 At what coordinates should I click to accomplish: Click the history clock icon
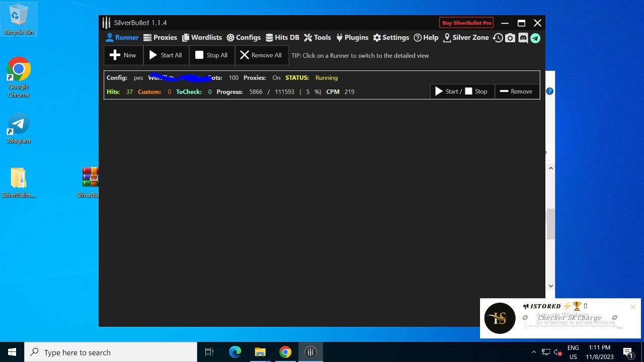[x=498, y=38]
